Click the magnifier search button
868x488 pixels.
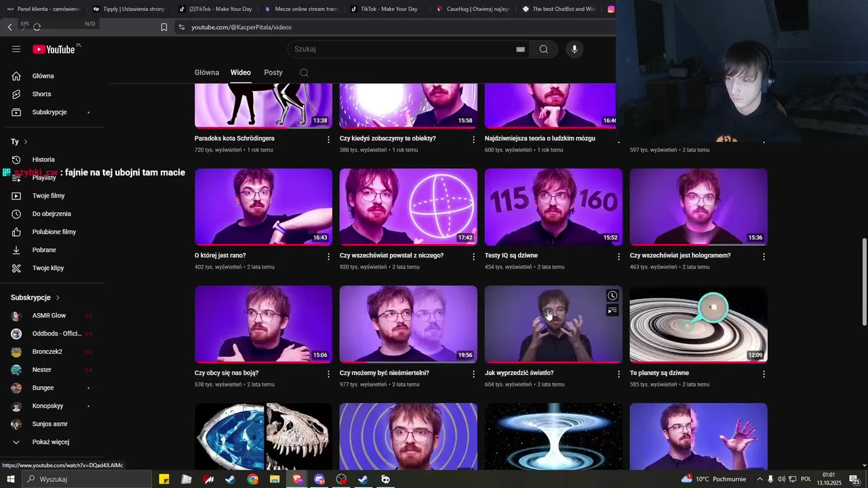[x=544, y=49]
